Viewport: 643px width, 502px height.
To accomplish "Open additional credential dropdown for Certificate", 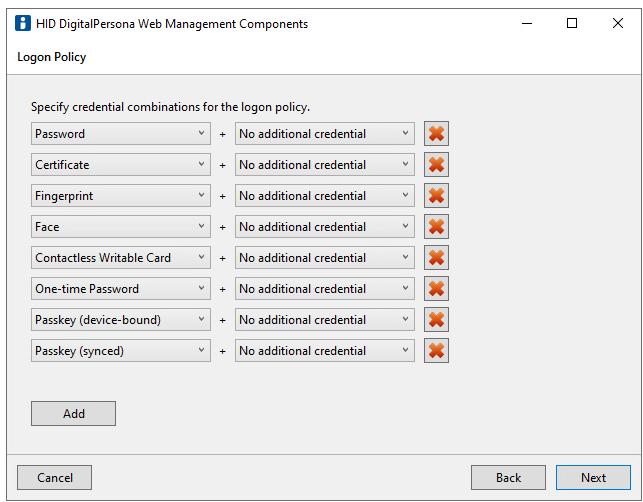I will pyautogui.click(x=324, y=165).
